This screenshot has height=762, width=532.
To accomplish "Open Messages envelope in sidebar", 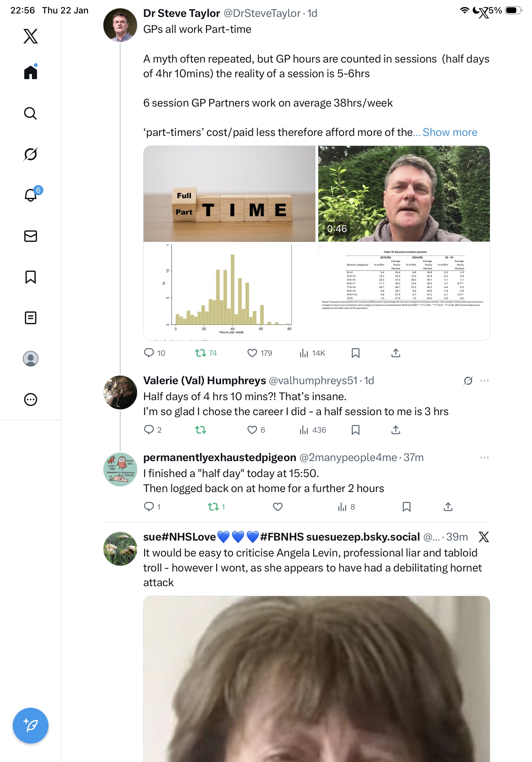I will click(31, 236).
